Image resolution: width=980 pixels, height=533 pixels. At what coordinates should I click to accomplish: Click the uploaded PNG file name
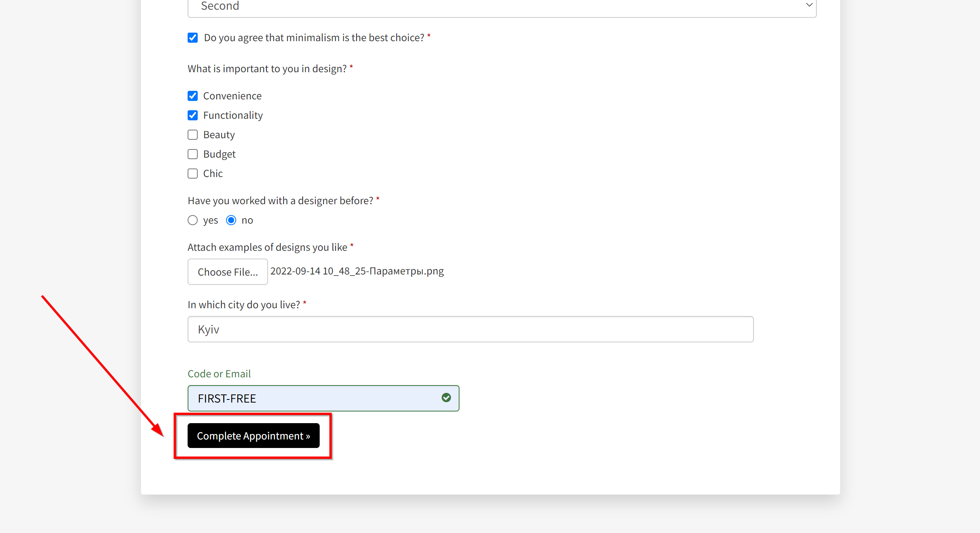tap(357, 271)
